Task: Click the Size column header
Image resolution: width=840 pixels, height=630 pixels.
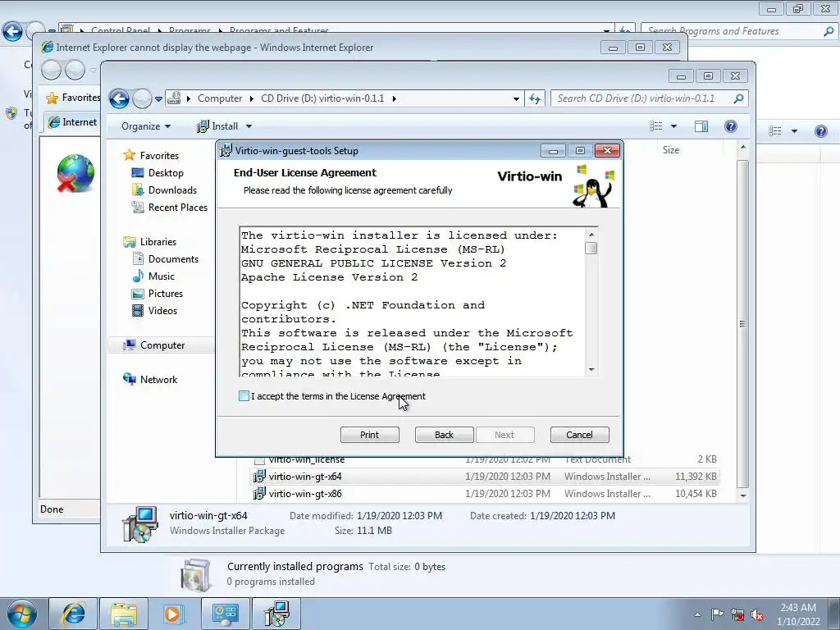Action: [x=671, y=150]
